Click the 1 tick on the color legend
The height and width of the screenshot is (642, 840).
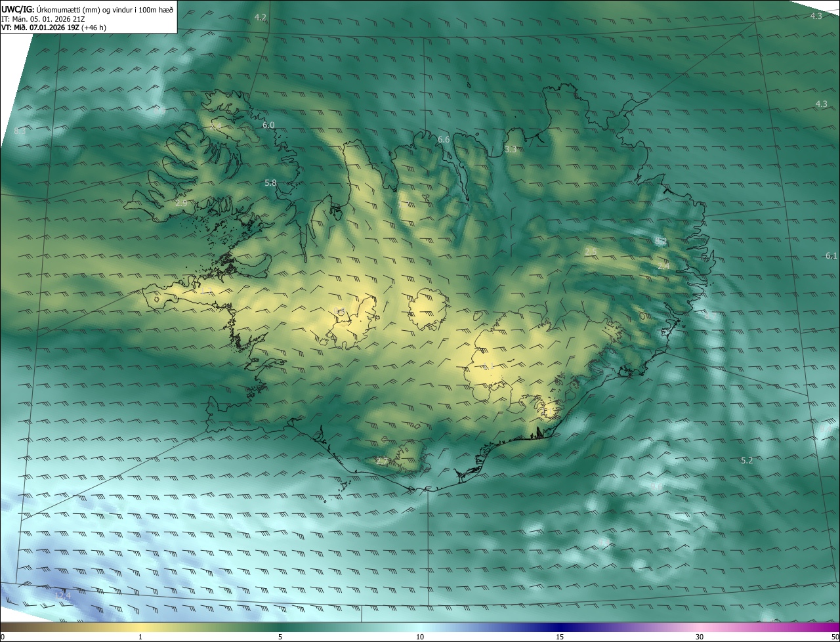point(140,637)
